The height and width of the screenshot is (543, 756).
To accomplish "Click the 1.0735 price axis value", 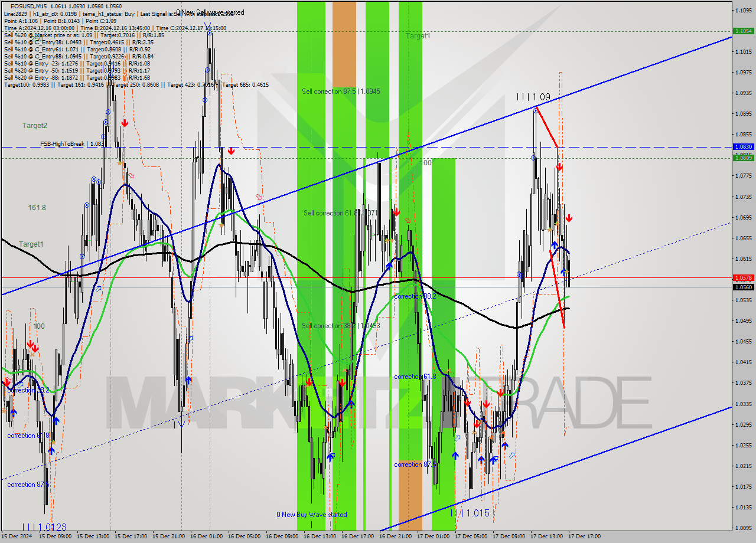I will (x=743, y=197).
